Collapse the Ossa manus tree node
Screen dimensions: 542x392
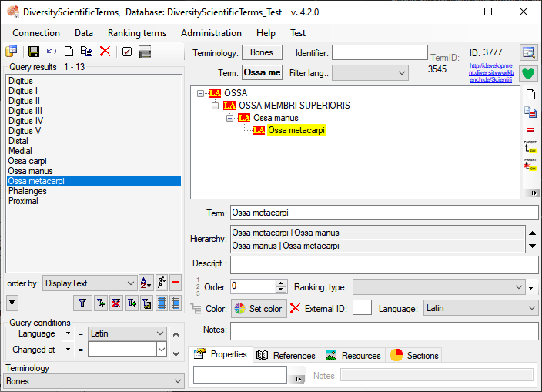[x=229, y=118]
